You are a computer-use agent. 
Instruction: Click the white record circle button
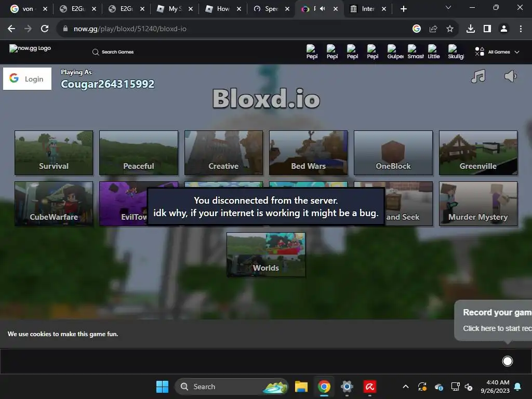507,361
